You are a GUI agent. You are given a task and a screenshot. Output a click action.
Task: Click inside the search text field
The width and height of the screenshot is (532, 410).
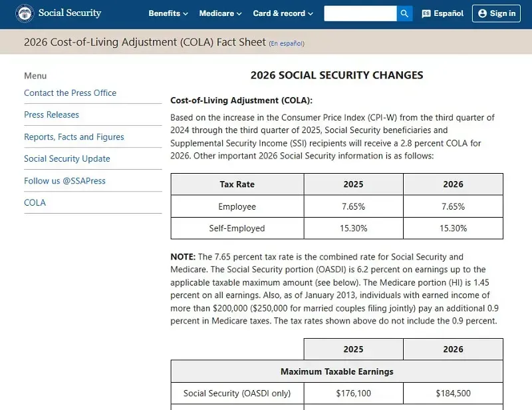[360, 13]
